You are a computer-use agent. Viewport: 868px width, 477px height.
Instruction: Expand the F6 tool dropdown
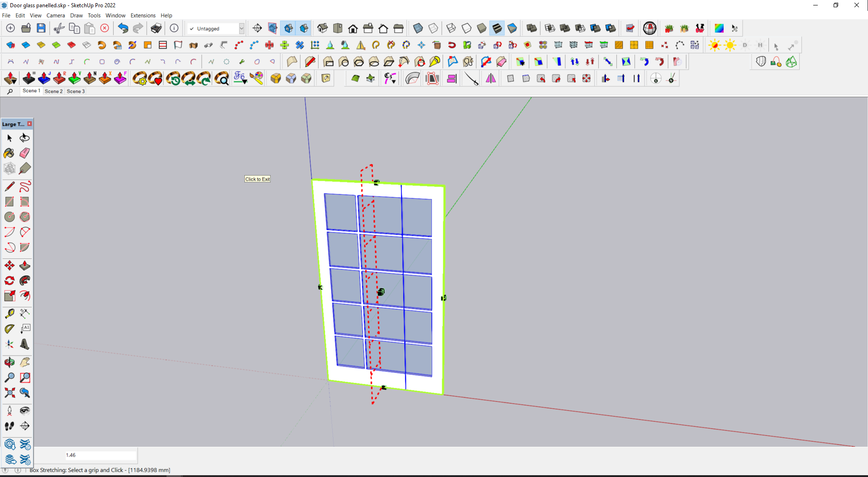[x=240, y=79]
